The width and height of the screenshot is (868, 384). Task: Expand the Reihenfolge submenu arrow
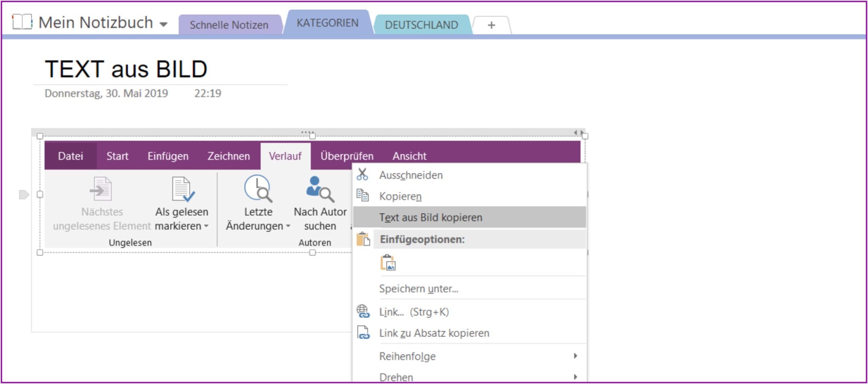click(575, 356)
